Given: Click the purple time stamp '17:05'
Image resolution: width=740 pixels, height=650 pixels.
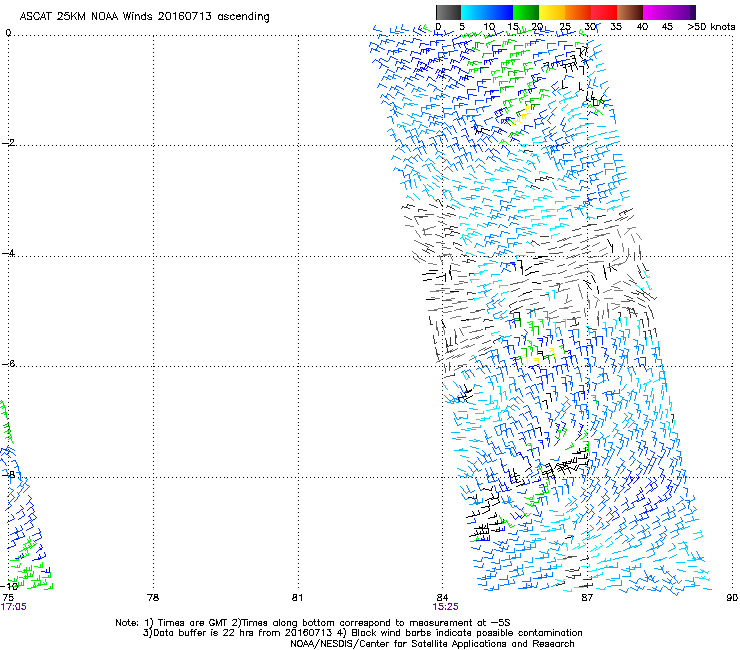Looking at the screenshot, I should 14,607.
